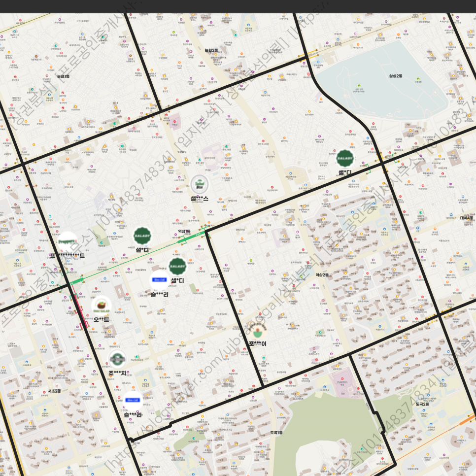
Task: Click the 논현2동 district label
Action: tap(211, 50)
